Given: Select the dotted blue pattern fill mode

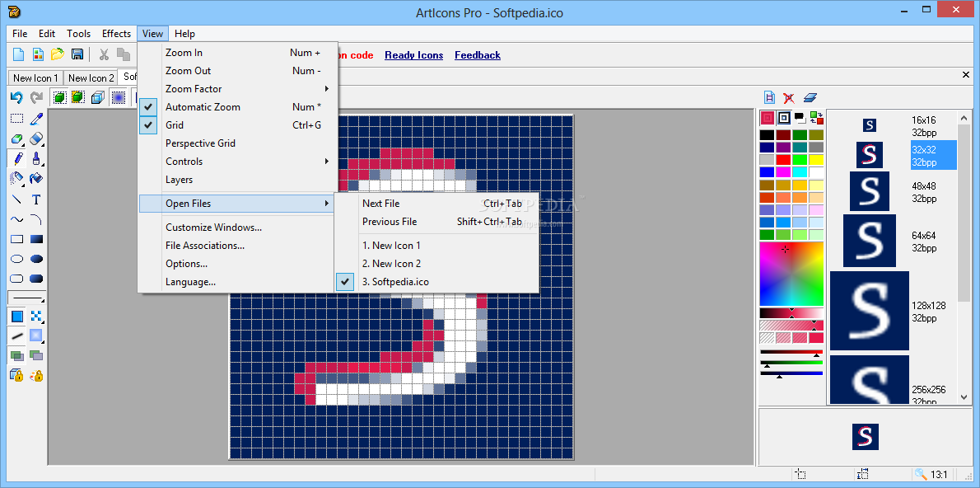Looking at the screenshot, I should 36,317.
